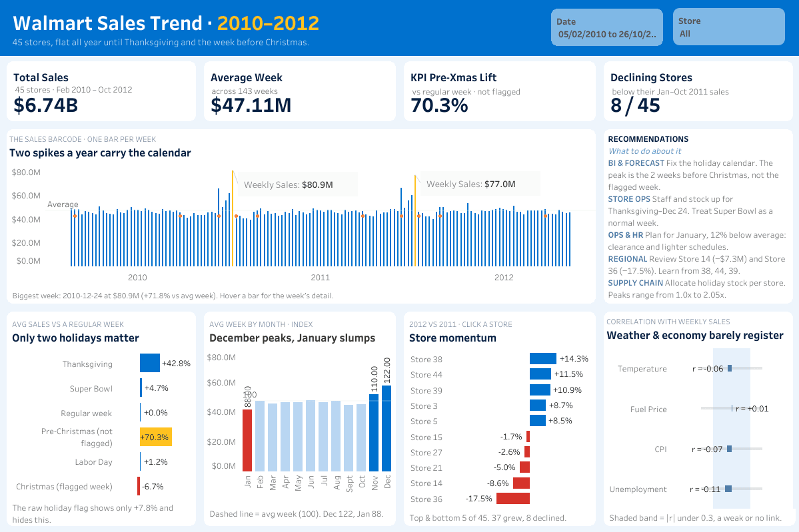Click the red Christmas flagged week -6.7% bar
Image resolution: width=799 pixels, height=532 pixels.
click(x=138, y=486)
